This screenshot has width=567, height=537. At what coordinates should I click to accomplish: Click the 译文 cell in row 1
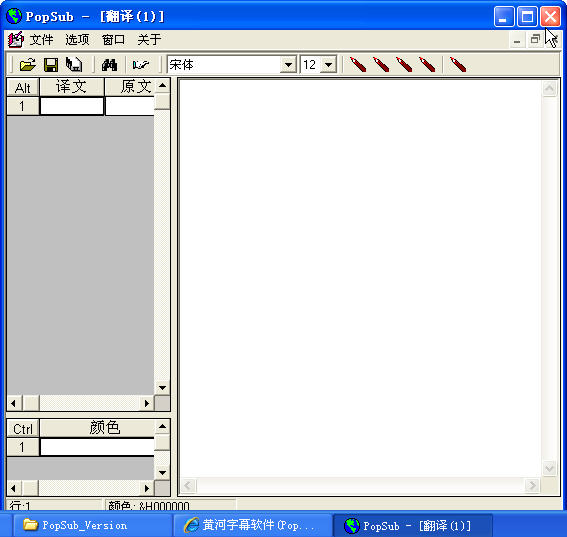click(x=72, y=106)
